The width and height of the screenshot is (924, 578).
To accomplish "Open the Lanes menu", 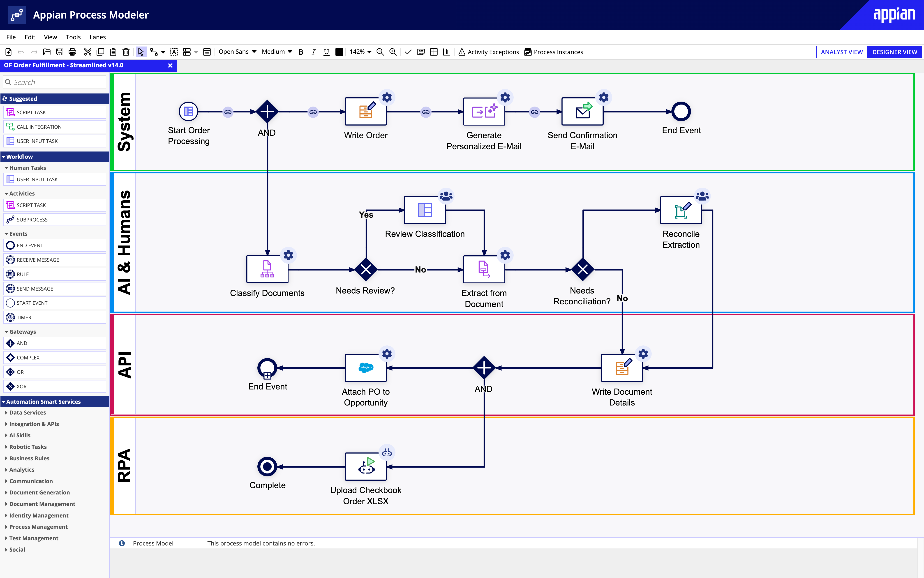I will click(x=98, y=37).
